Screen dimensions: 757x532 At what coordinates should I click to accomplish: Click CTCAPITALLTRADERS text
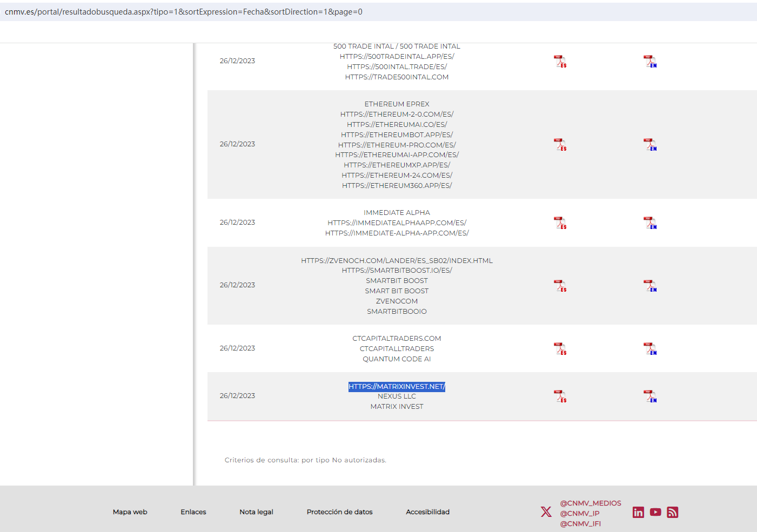[397, 349]
